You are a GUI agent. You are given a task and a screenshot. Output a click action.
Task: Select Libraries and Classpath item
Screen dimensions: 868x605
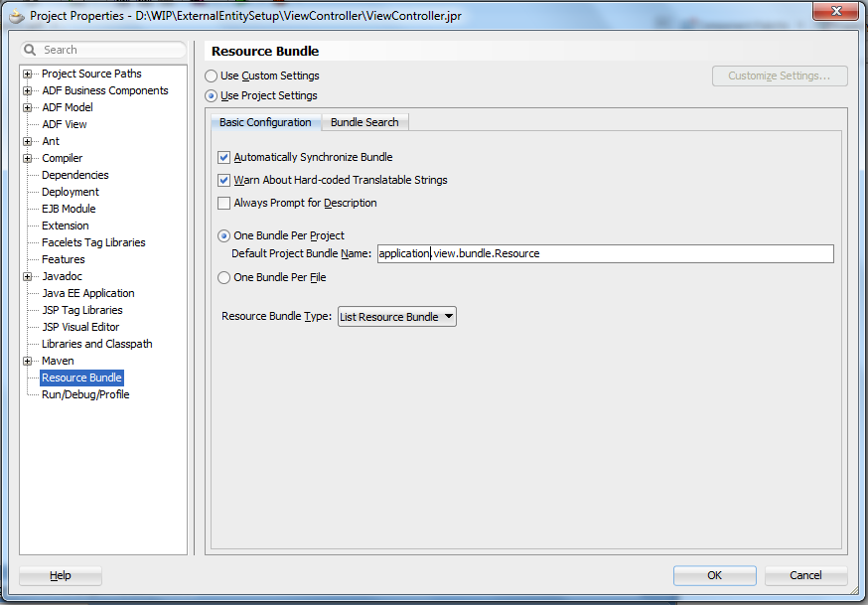97,344
